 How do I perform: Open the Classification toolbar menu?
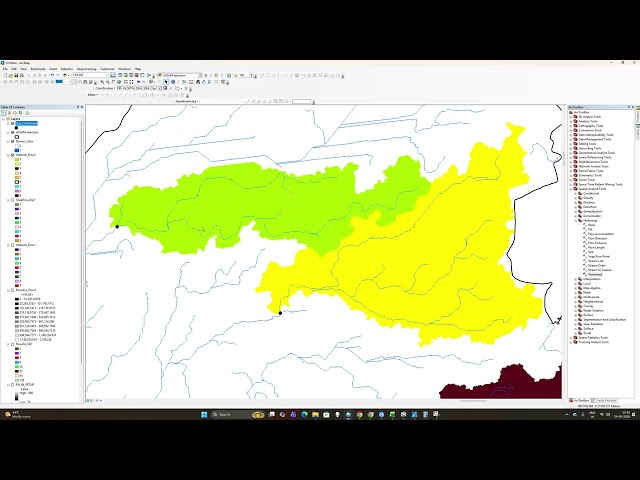pyautogui.click(x=105, y=88)
